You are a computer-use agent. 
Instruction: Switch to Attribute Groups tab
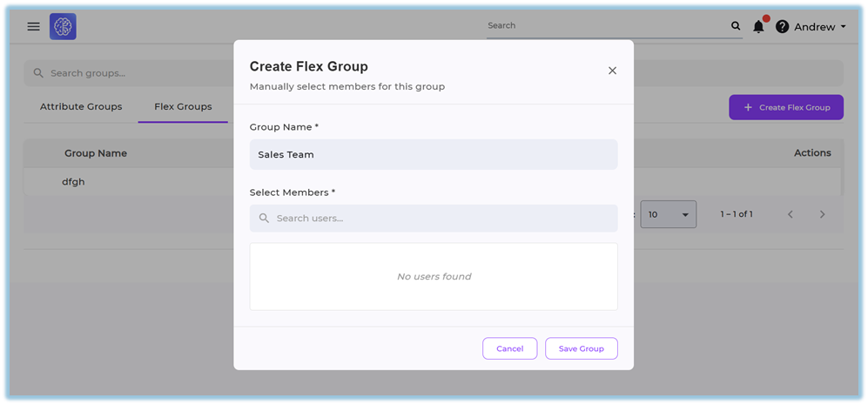click(x=81, y=107)
